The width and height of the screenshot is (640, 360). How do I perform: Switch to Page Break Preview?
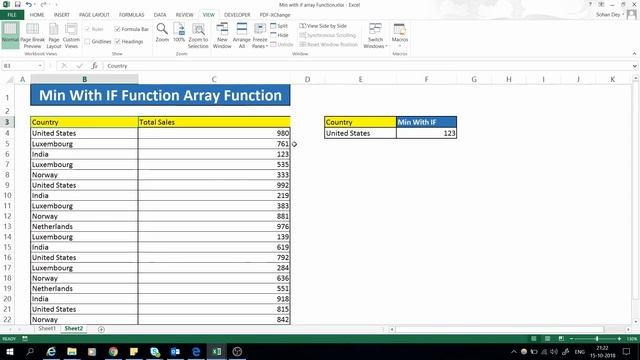[x=32, y=35]
